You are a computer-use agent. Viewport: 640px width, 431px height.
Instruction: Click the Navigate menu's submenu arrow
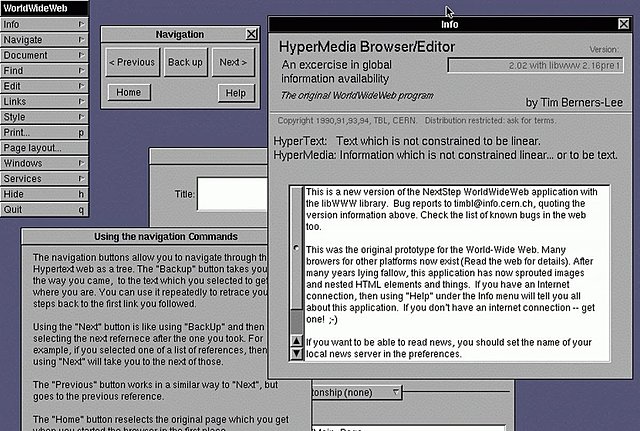point(81,40)
